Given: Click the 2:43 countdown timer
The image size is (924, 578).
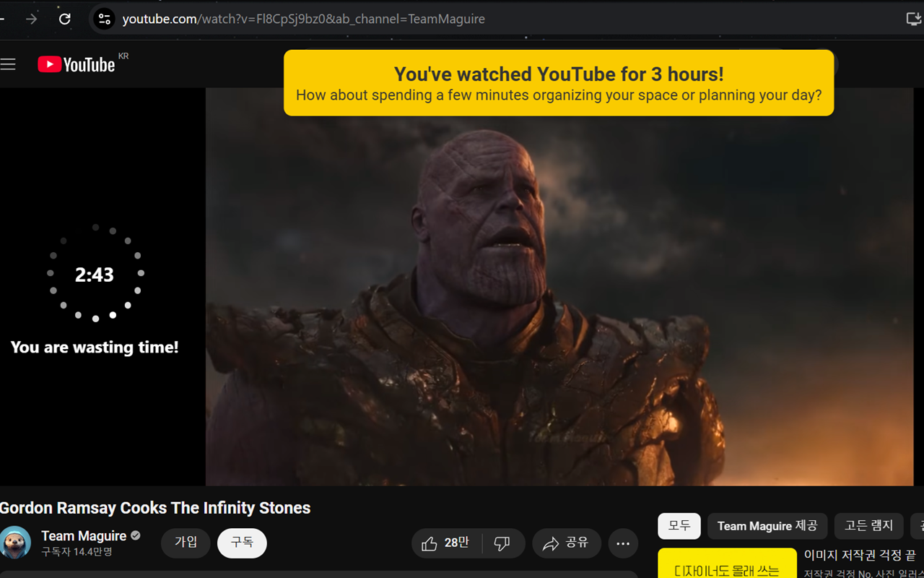Looking at the screenshot, I should coord(95,275).
